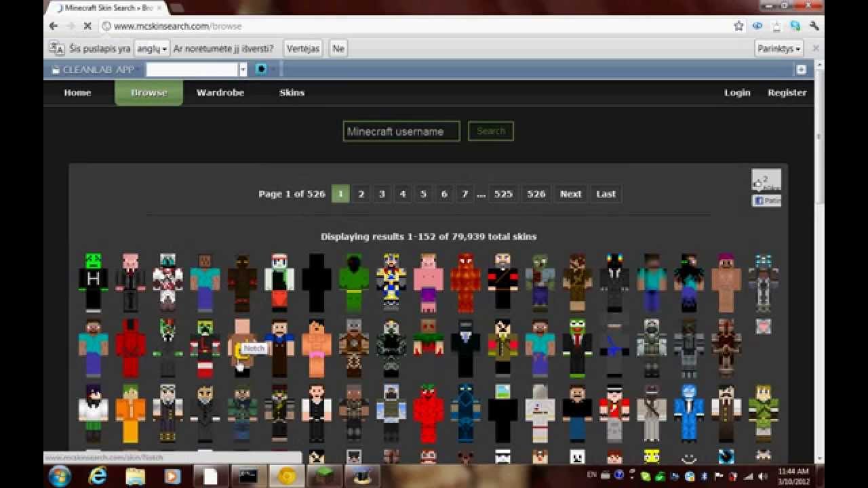The image size is (868, 488).
Task: Click the plus icon on the Cleanlab toolbar
Action: click(801, 70)
